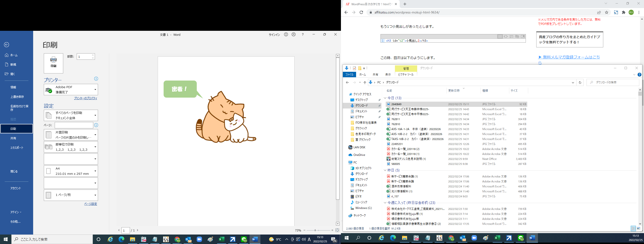Expand the Explorer ribbon chevron

click(634, 75)
